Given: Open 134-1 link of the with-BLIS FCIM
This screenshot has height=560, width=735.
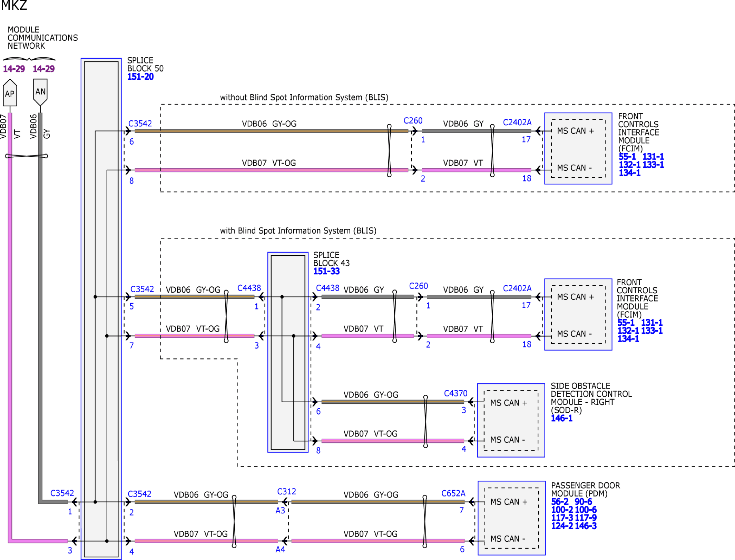Looking at the screenshot, I should coord(628,339).
